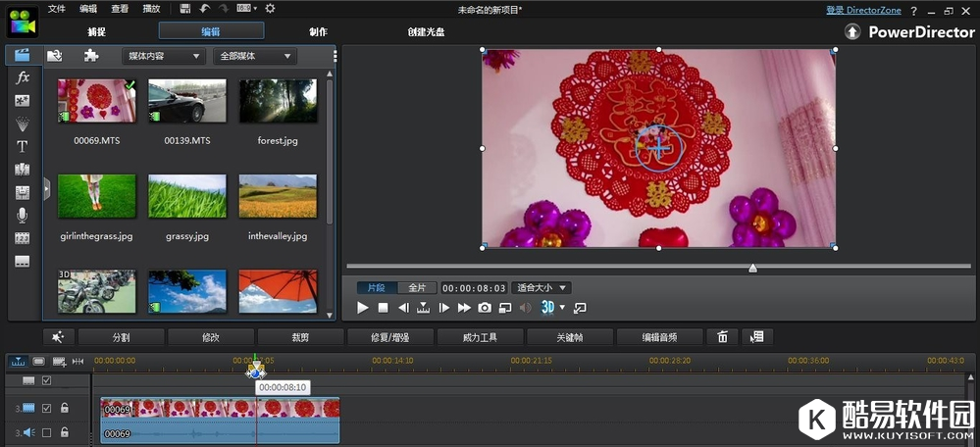This screenshot has width=980, height=447.
Task: Open the 文件 menu
Action: (57, 9)
